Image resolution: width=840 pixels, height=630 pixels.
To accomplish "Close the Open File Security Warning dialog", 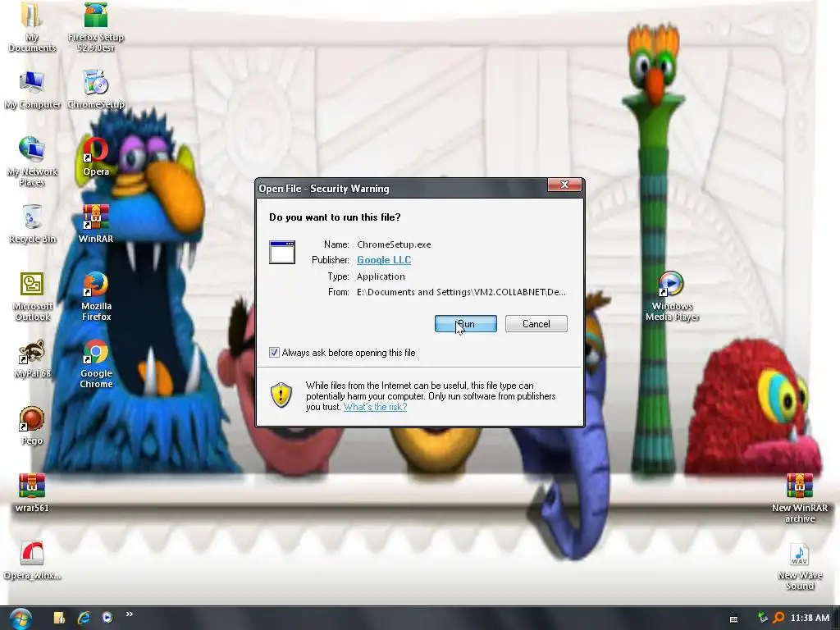I will (x=564, y=185).
